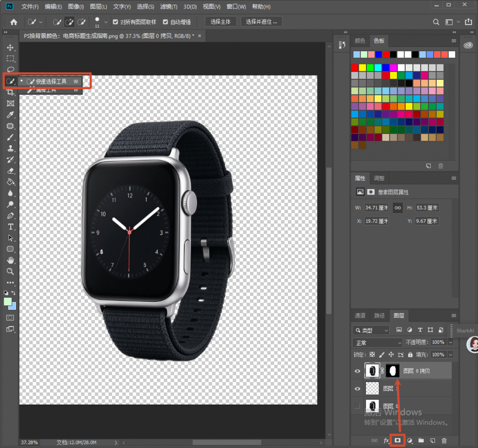The height and width of the screenshot is (448, 478).
Task: Open the layers panel menu
Action: click(x=454, y=315)
